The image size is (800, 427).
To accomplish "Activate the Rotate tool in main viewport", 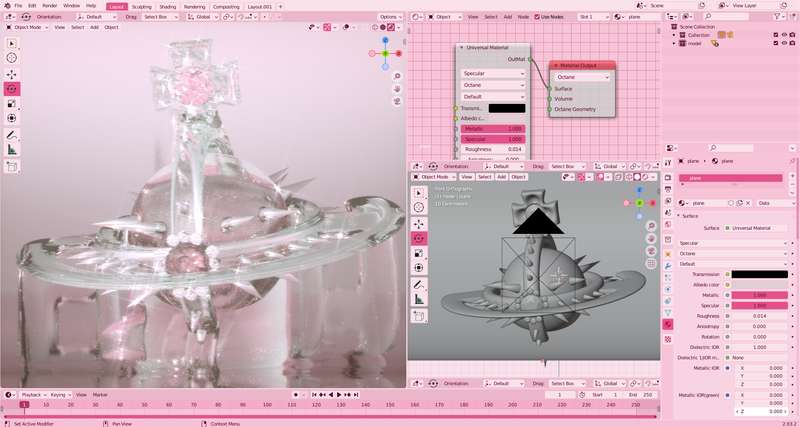I will point(12,89).
